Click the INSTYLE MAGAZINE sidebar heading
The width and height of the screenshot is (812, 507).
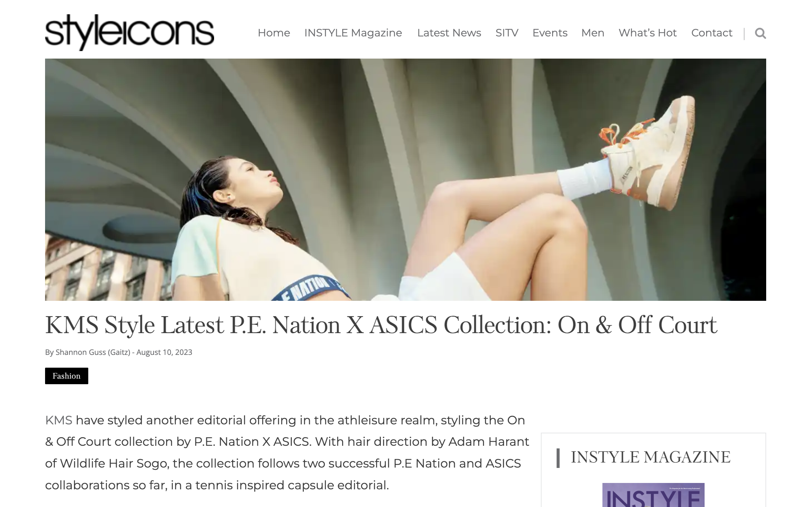pos(651,457)
